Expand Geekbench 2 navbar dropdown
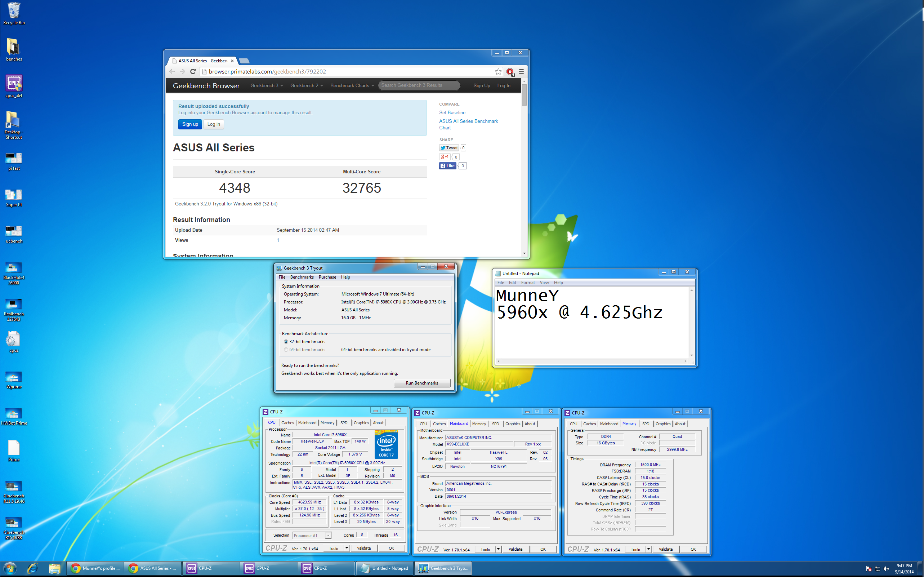924x577 pixels. 306,85
